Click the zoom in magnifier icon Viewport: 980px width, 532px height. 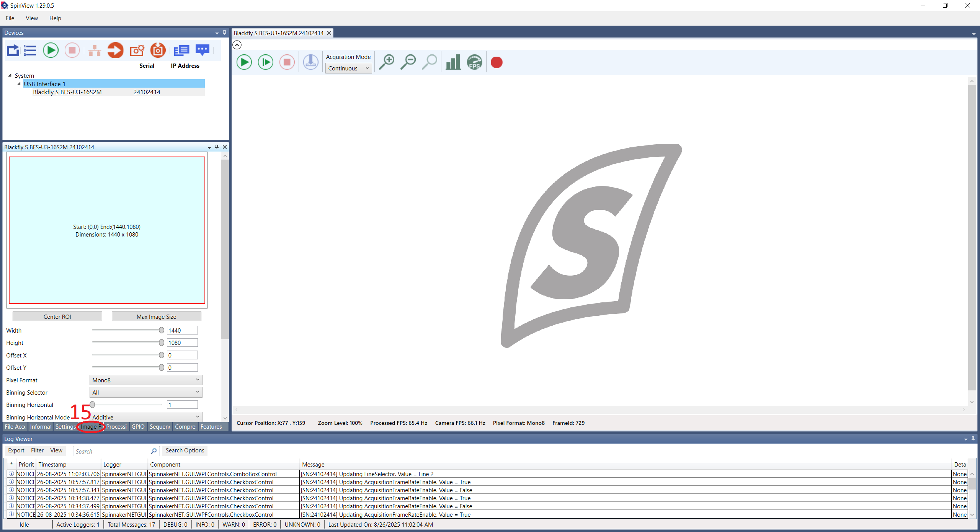387,62
